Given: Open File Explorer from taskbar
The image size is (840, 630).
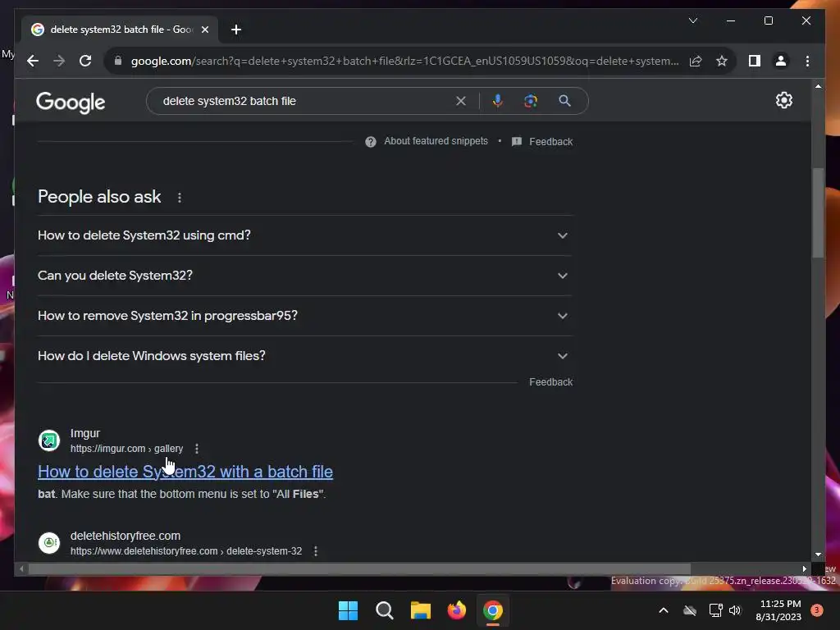Looking at the screenshot, I should pos(421,610).
